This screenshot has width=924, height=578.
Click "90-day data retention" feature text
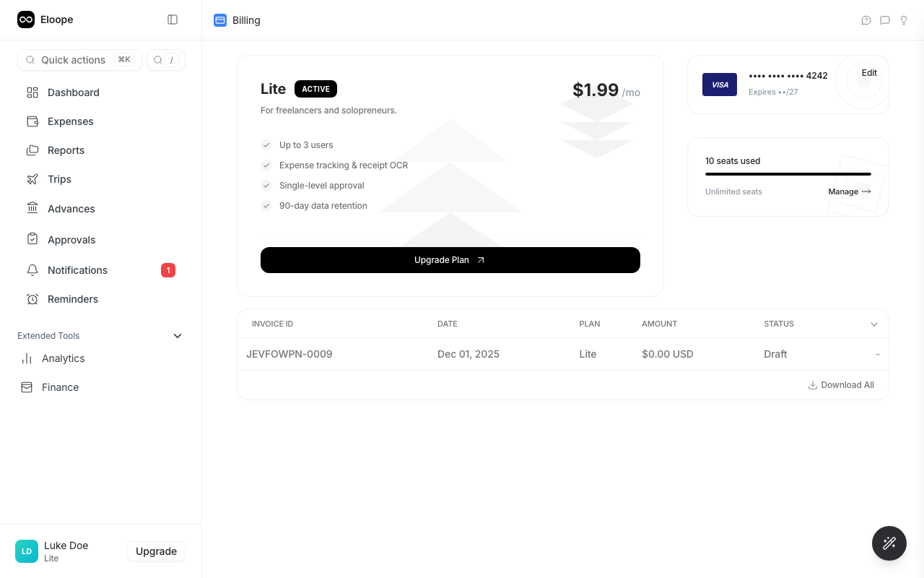(x=323, y=206)
